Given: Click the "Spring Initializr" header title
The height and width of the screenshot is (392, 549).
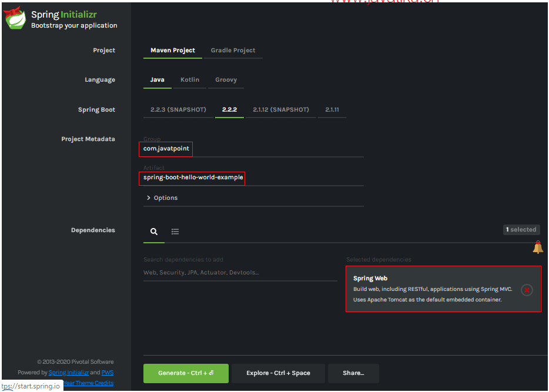Looking at the screenshot, I should click(x=63, y=15).
